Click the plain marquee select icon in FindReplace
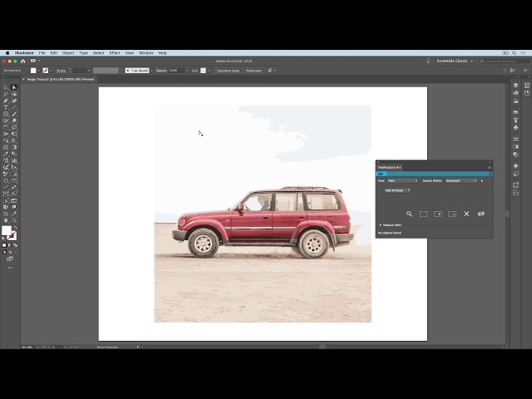 coord(423,214)
